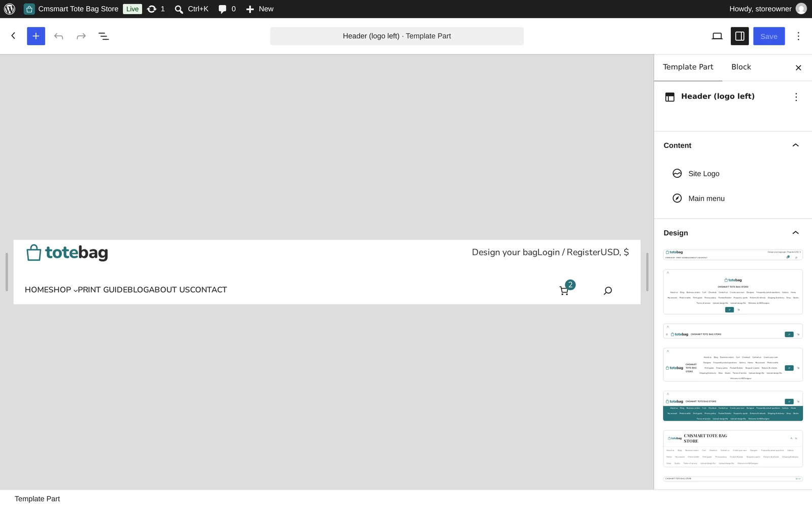Open the WordPress logo menu

click(10, 9)
